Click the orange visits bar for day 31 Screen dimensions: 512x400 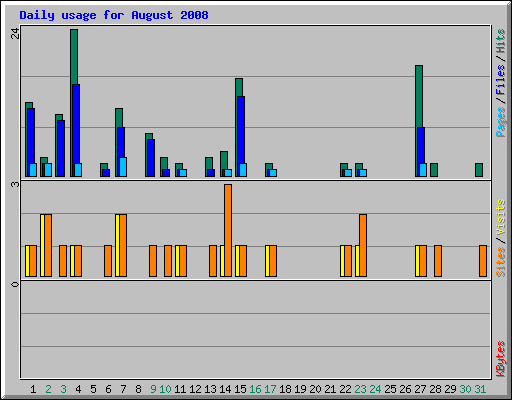pyautogui.click(x=483, y=261)
